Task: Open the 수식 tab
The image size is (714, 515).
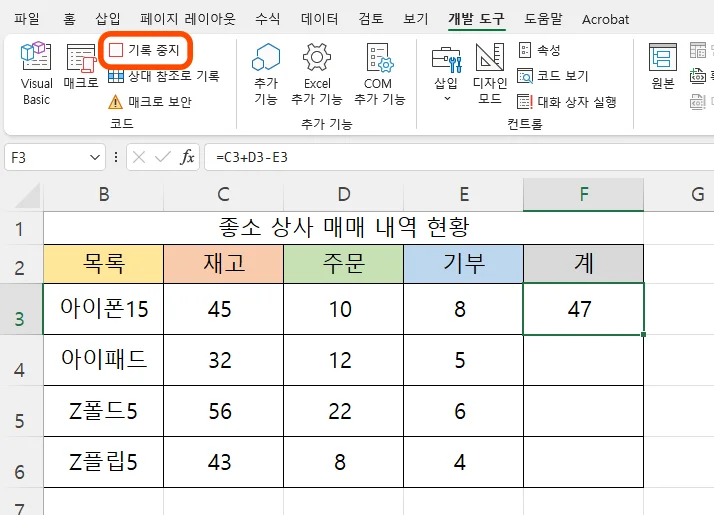Action: (x=268, y=19)
